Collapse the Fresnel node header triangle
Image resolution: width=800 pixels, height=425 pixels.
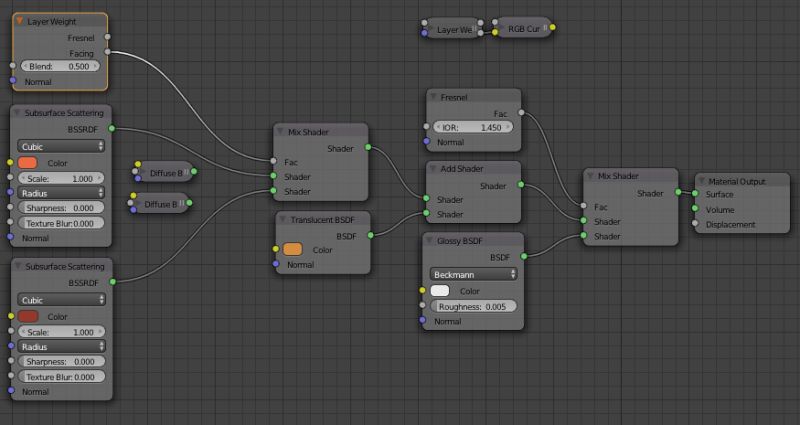433,97
